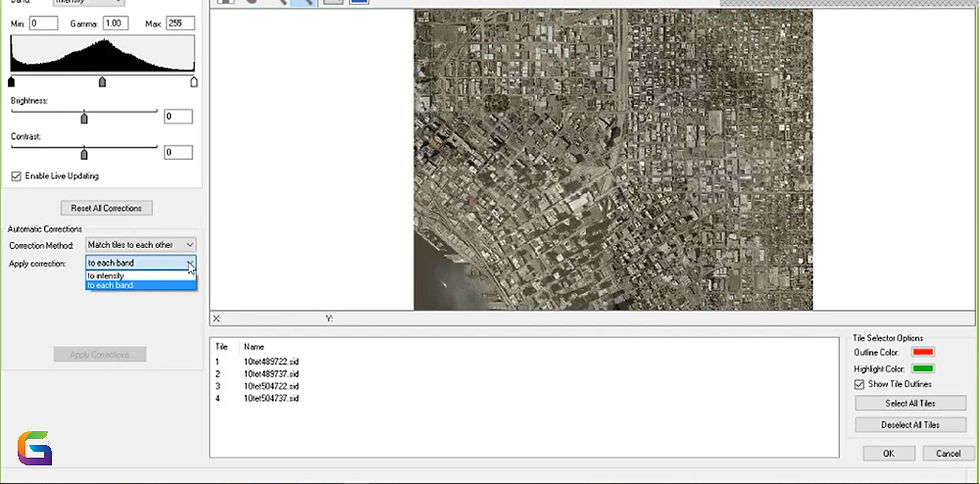This screenshot has height=484, width=980.
Task: Click the gray gamma midpoint marker under histogram
Action: pyautogui.click(x=102, y=82)
